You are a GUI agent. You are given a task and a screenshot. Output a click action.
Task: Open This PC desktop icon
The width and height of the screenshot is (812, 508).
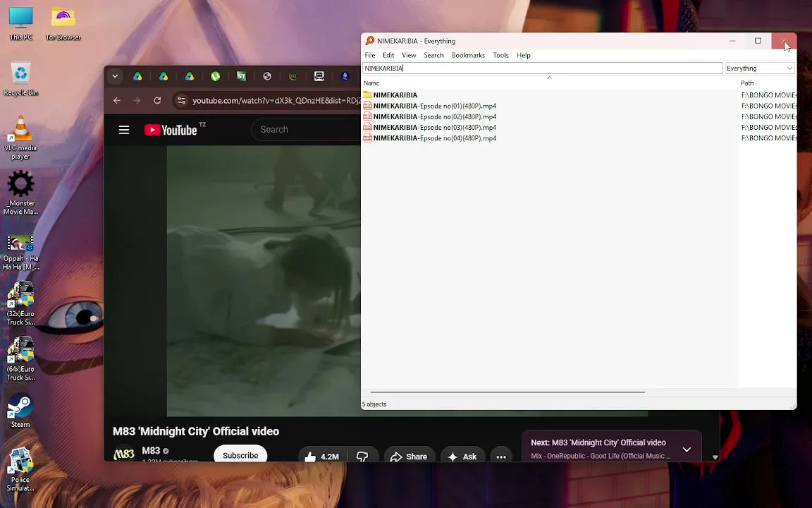pos(20,23)
